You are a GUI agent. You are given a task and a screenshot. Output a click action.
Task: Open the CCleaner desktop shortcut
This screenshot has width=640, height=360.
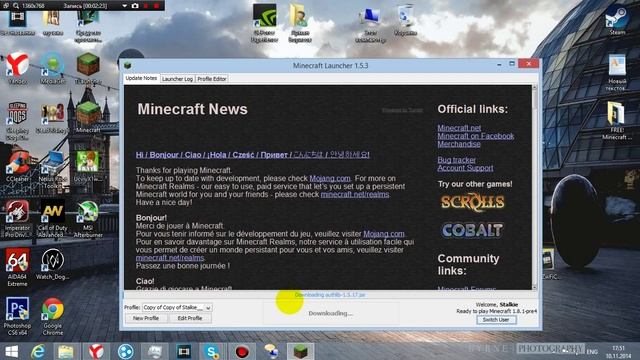(x=17, y=165)
